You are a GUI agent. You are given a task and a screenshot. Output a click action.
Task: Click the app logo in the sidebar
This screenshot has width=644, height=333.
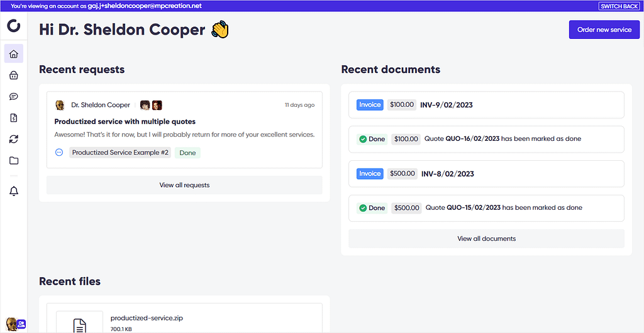pyautogui.click(x=14, y=25)
